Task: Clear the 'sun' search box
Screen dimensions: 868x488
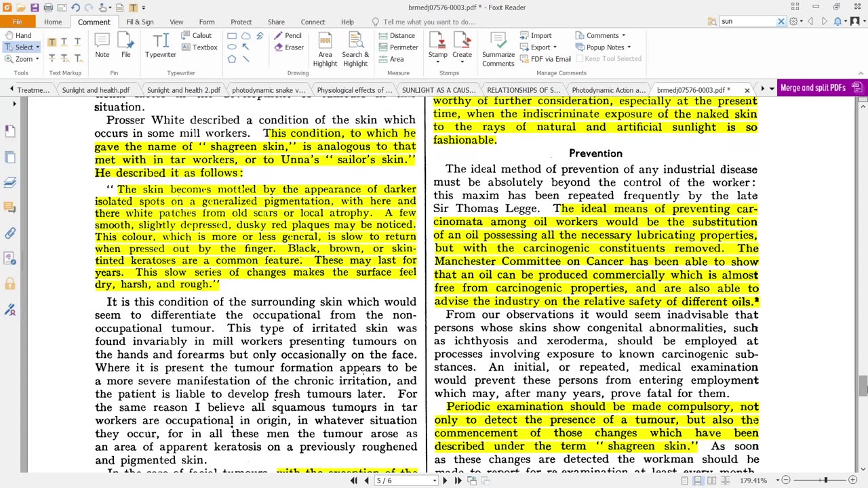Action: 781,22
